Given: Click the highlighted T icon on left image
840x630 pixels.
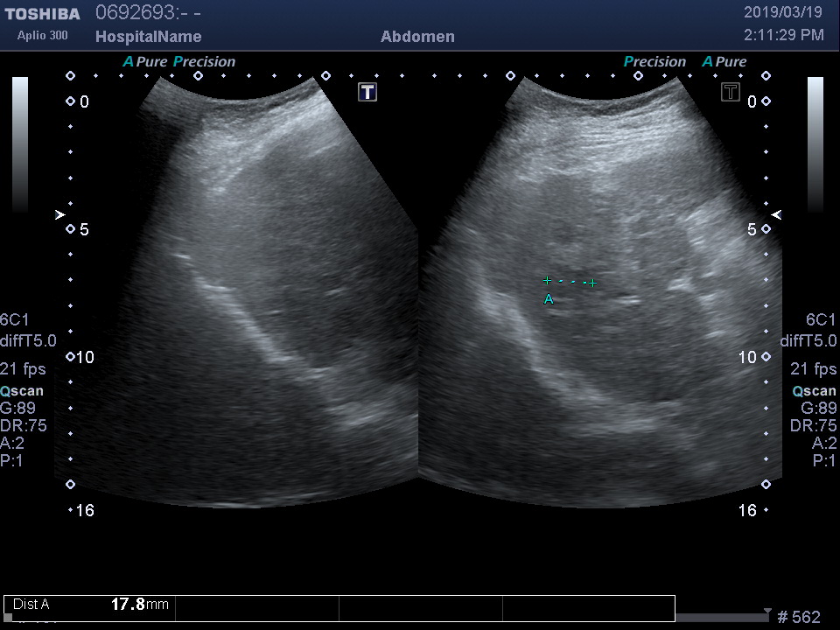Looking at the screenshot, I should (x=367, y=92).
